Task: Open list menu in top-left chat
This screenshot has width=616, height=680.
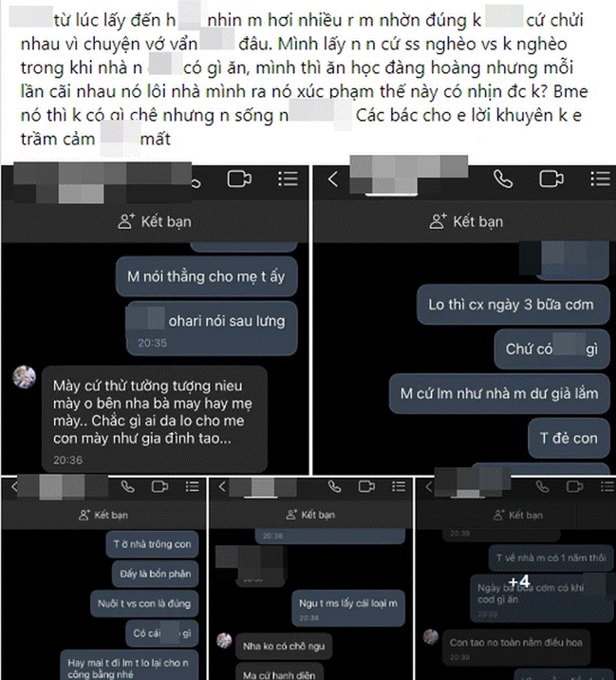Action: [x=288, y=179]
